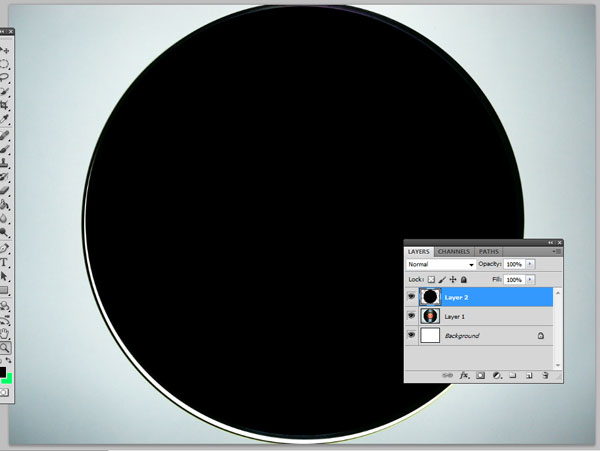Add a layer style with fx button
The image size is (600, 451).
click(464, 376)
